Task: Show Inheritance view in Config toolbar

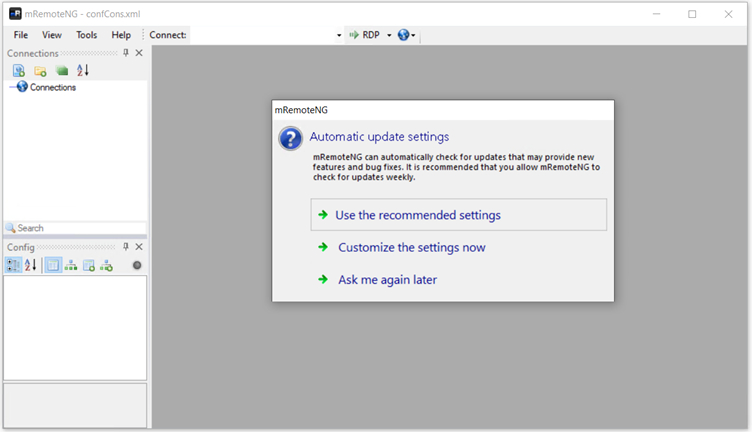Action: click(x=71, y=265)
